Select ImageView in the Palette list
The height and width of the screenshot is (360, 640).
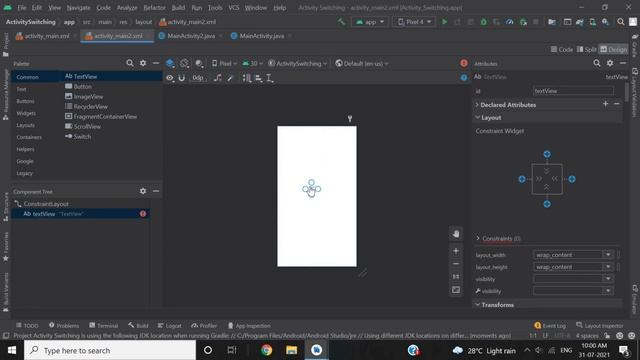point(89,96)
